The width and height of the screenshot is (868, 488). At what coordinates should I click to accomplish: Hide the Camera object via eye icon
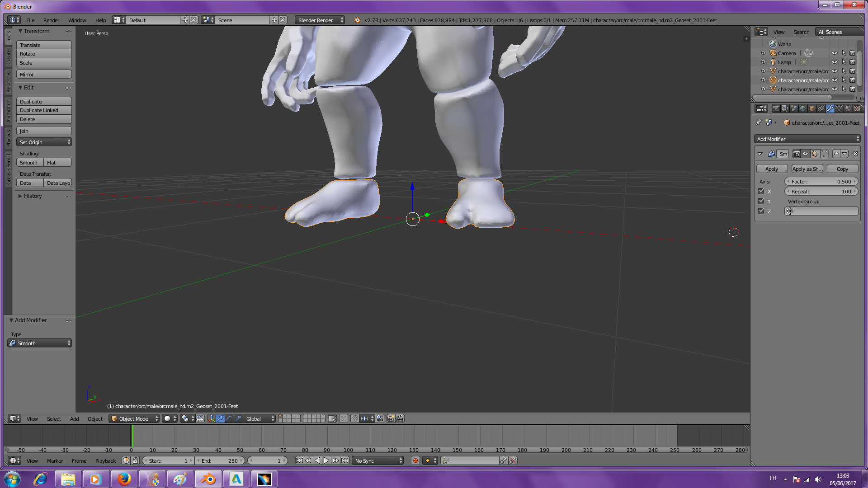835,53
